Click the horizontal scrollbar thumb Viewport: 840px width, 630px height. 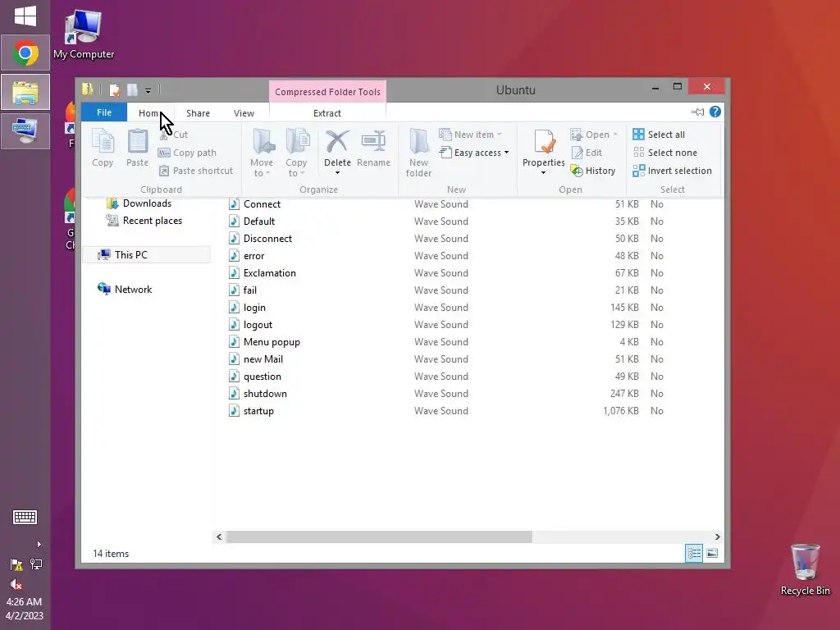379,536
